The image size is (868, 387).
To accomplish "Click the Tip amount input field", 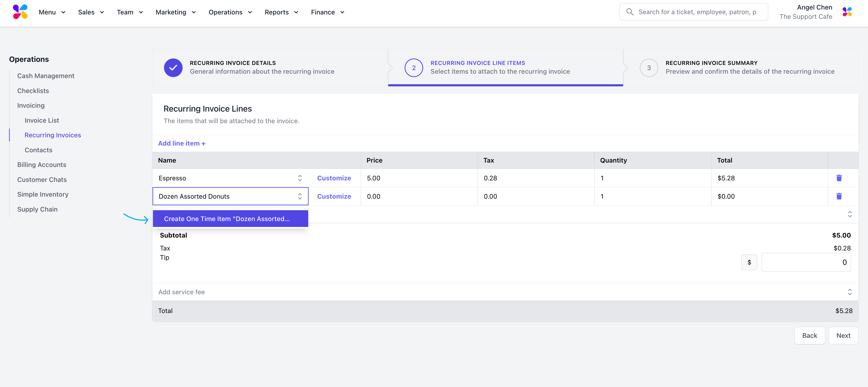I will tap(806, 262).
